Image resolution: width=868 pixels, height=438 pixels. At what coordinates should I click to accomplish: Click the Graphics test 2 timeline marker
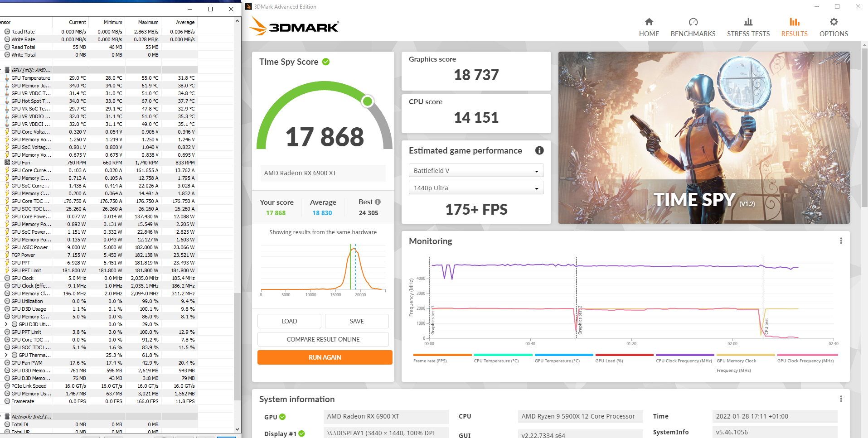click(x=580, y=320)
